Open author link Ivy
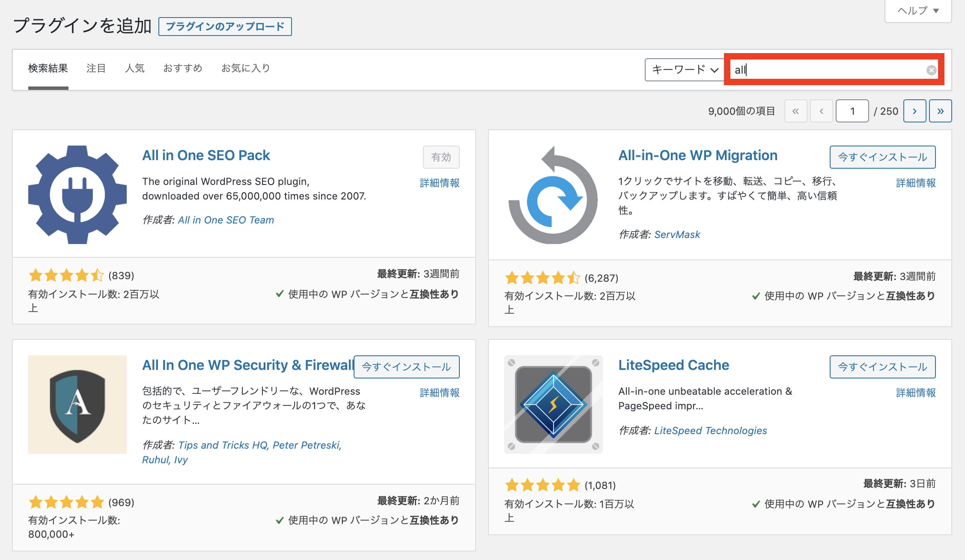 point(181,460)
